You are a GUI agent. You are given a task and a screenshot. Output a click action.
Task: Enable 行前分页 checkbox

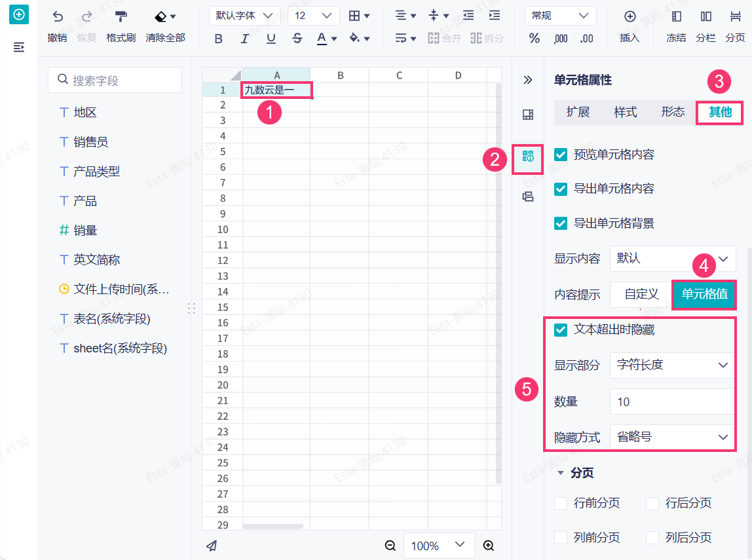(561, 504)
